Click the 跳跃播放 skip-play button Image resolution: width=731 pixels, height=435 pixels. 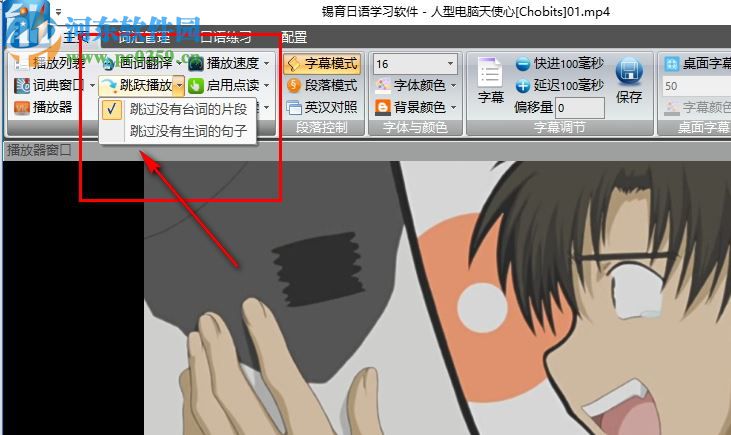136,85
